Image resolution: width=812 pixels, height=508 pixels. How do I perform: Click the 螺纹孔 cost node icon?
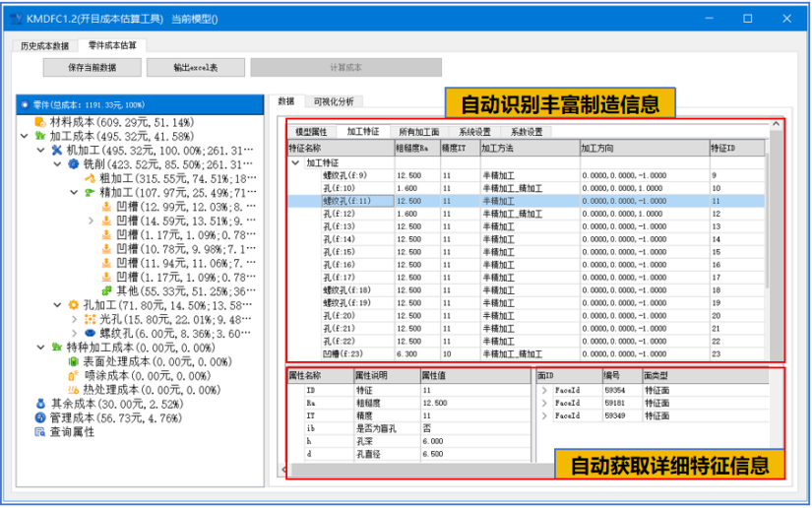point(90,334)
